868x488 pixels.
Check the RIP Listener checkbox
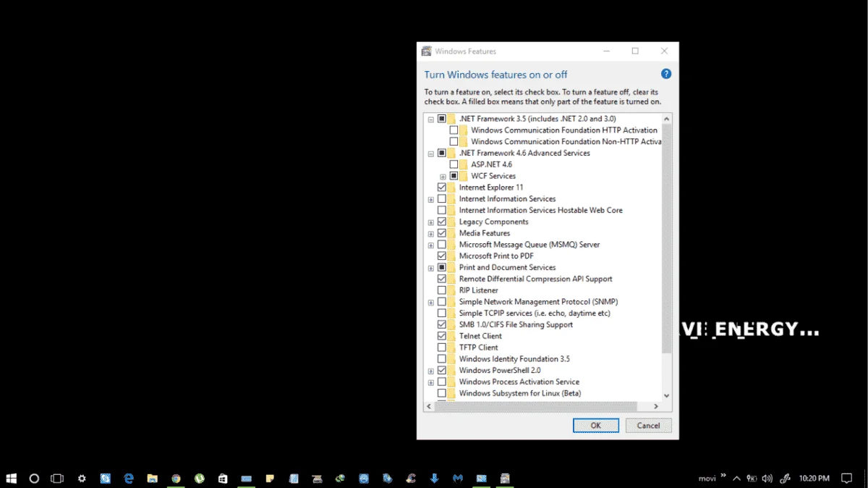pyautogui.click(x=442, y=290)
